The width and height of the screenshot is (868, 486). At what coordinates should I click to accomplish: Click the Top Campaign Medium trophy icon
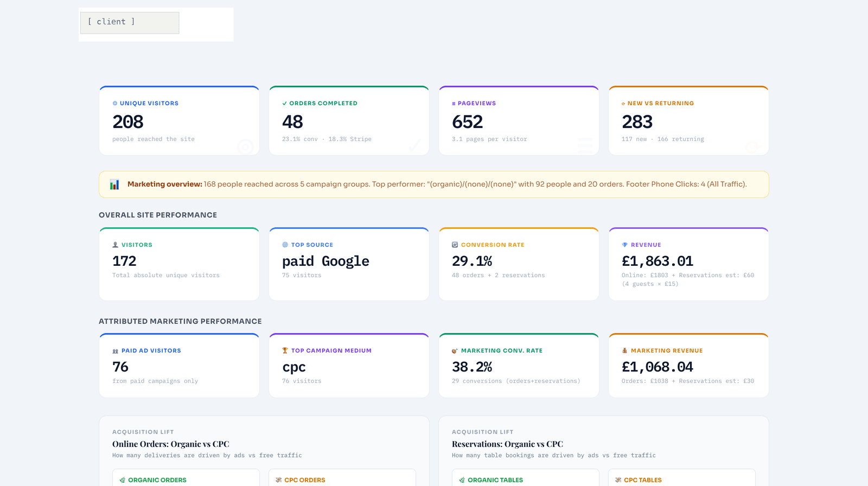point(285,350)
